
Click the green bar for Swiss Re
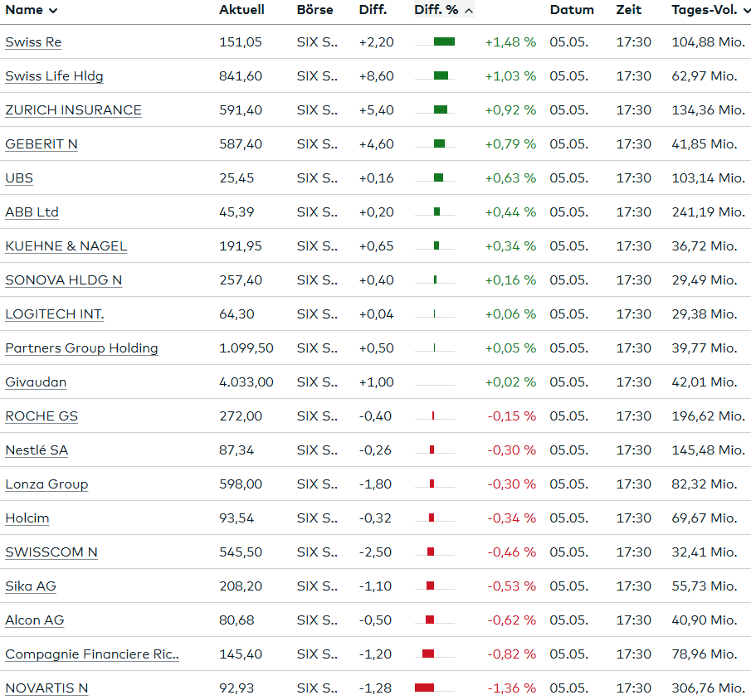tap(444, 41)
